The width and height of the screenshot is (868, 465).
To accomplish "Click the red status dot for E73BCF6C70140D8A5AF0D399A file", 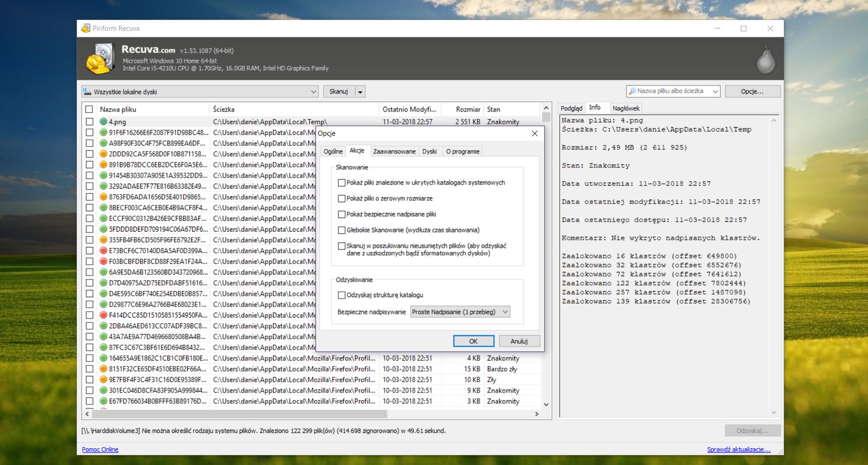I will pos(103,250).
